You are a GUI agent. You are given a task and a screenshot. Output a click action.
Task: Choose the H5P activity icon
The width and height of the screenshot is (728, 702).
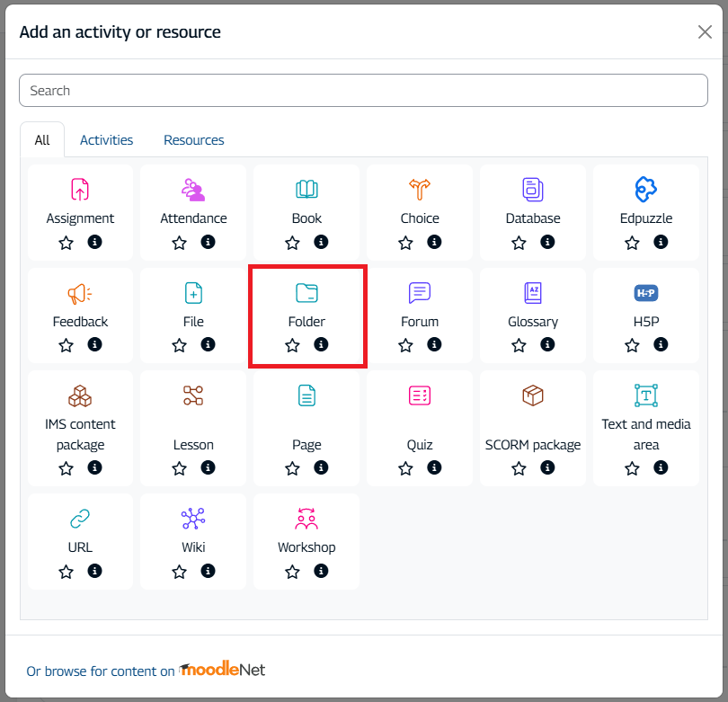646,293
